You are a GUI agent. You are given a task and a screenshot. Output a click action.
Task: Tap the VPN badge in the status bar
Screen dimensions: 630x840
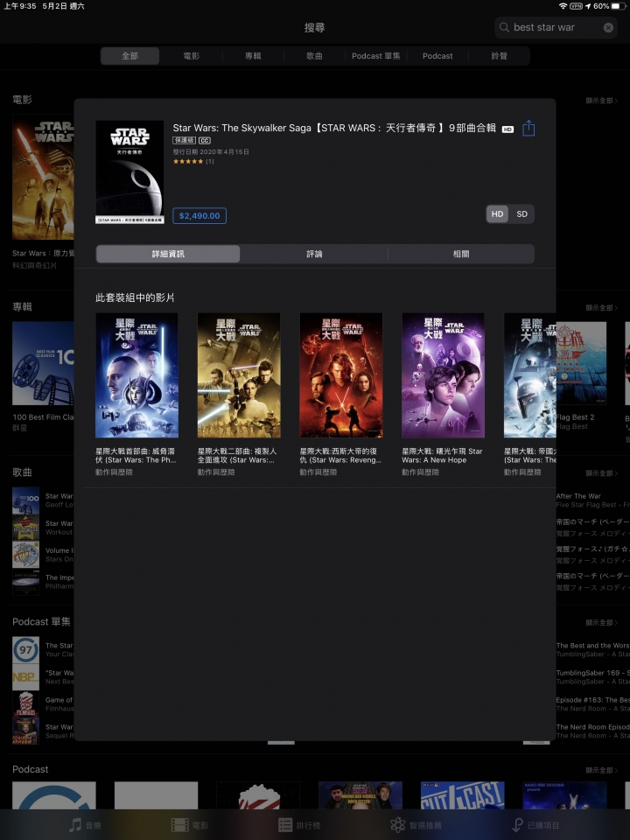coord(576,6)
